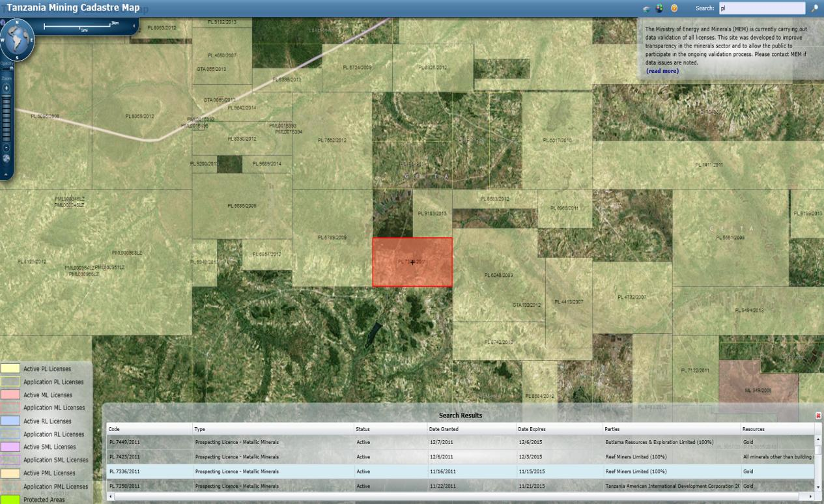Click the PL 6248/2009 license parcel
The height and width of the screenshot is (504, 824).
click(x=499, y=275)
